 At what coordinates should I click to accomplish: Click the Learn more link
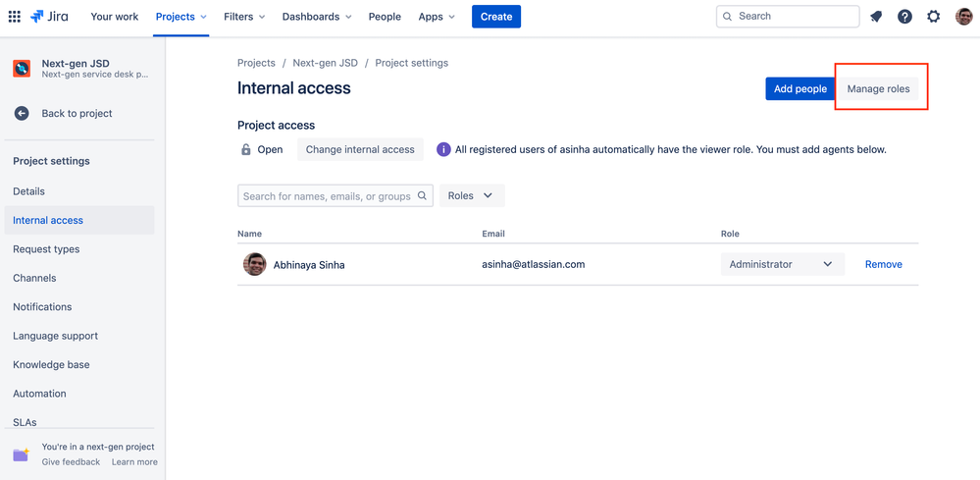click(x=134, y=462)
